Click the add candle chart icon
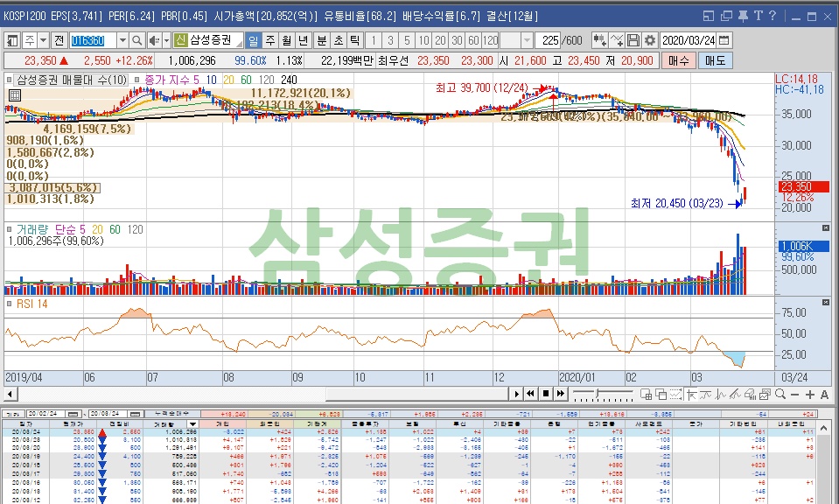The width and height of the screenshot is (839, 504). point(599,40)
